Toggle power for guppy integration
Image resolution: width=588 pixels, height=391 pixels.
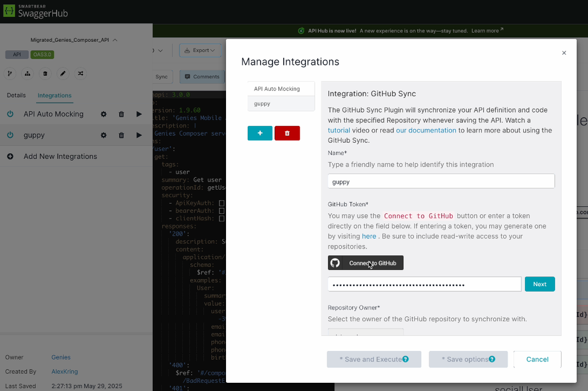[x=10, y=135]
